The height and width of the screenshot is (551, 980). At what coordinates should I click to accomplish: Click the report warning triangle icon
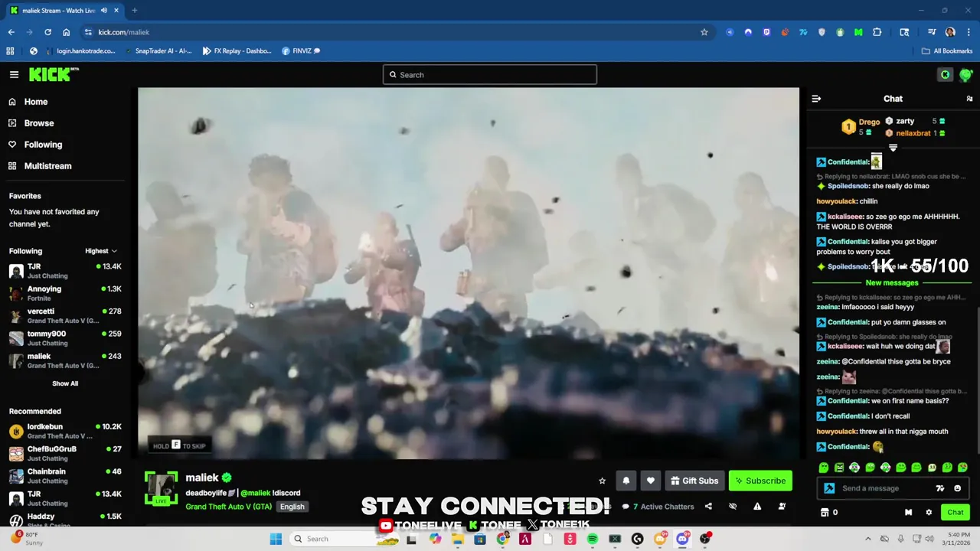[x=757, y=507]
